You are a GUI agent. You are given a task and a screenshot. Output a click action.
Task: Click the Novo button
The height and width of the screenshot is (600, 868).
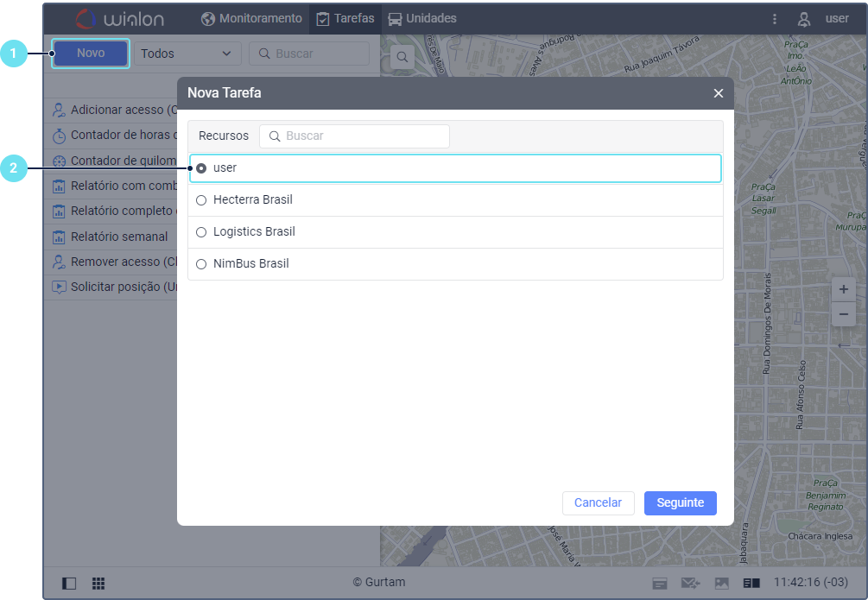pyautogui.click(x=91, y=54)
